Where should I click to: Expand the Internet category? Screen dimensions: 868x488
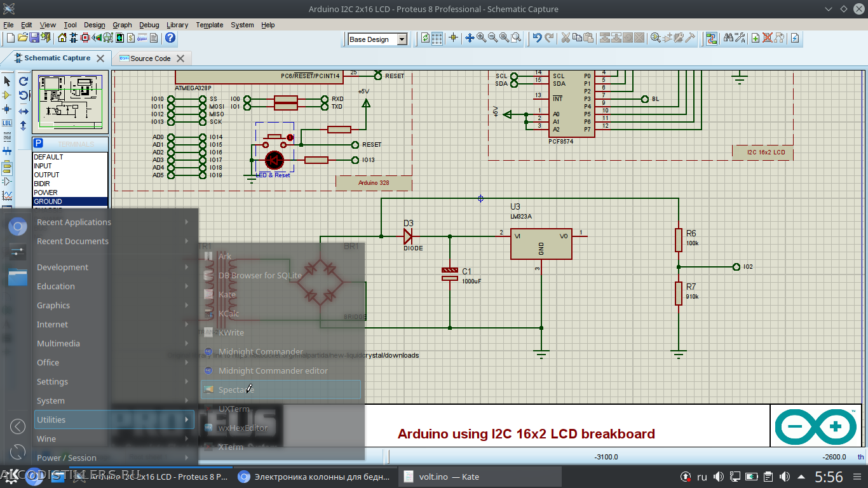[114, 324]
